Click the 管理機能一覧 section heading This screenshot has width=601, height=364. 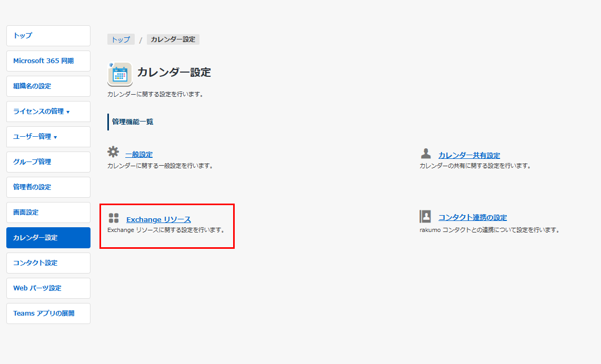pyautogui.click(x=133, y=122)
